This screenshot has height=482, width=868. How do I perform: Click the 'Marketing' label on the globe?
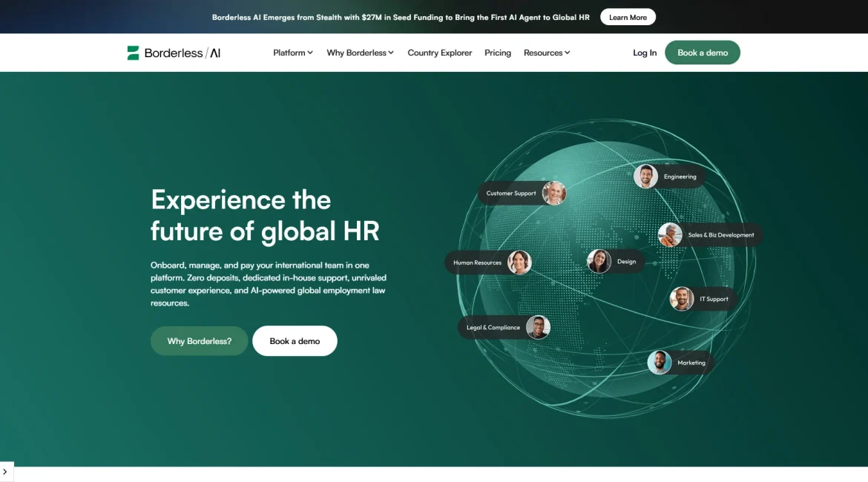point(691,363)
